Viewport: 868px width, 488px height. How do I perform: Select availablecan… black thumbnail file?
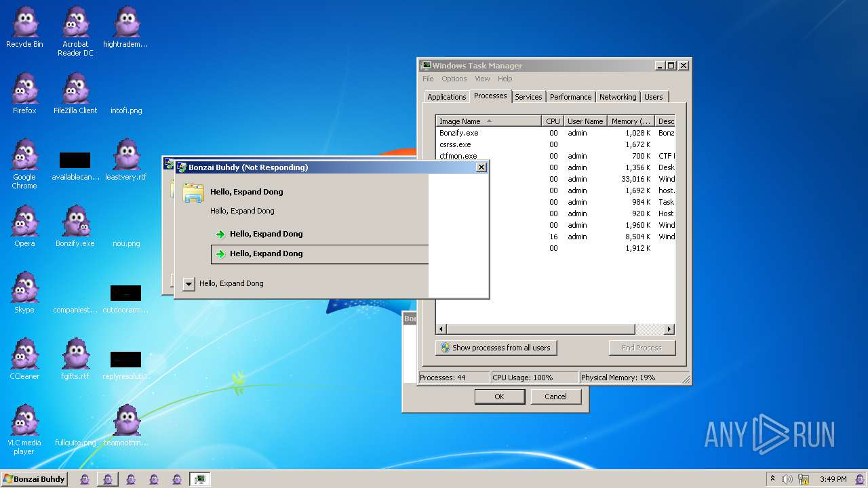(x=75, y=166)
